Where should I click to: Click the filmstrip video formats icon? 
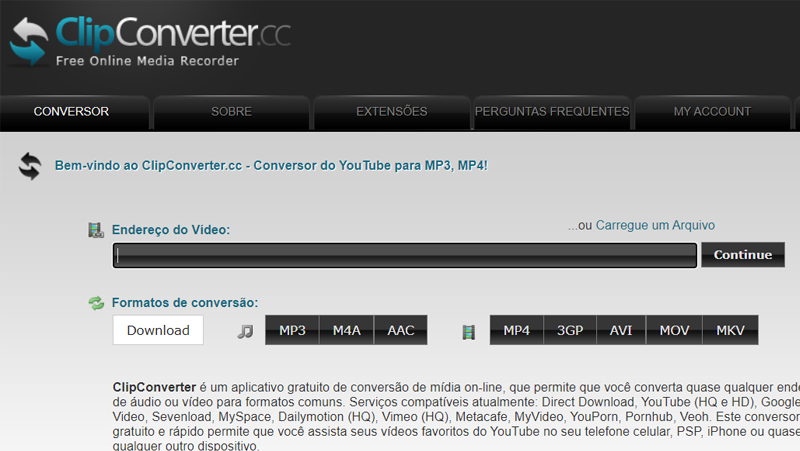468,332
